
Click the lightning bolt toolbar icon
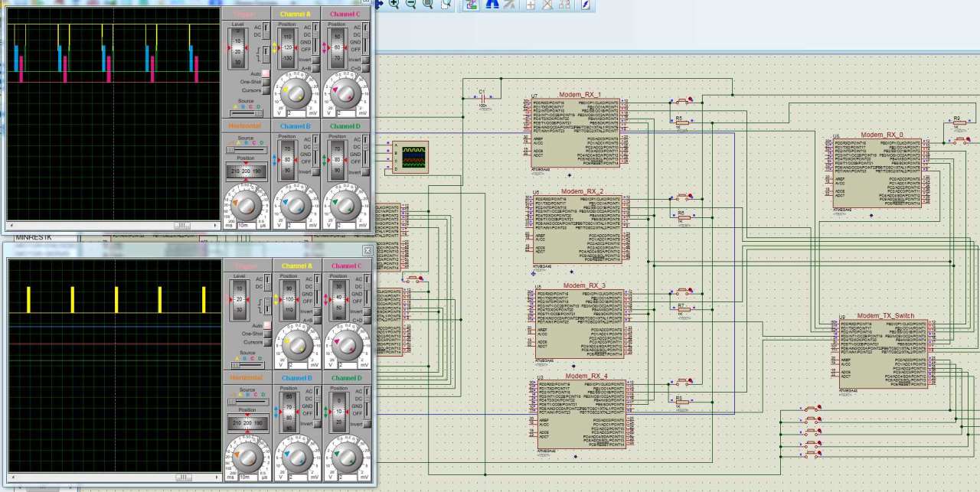[x=586, y=5]
